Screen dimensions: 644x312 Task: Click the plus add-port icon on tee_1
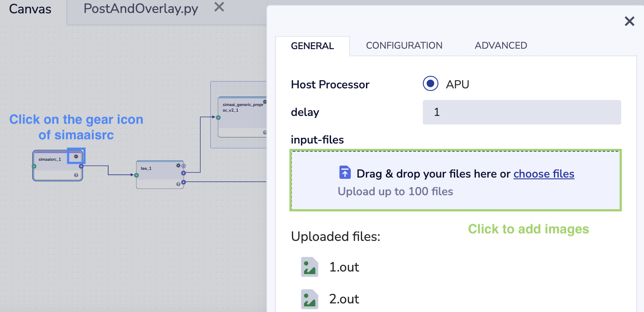tap(183, 166)
